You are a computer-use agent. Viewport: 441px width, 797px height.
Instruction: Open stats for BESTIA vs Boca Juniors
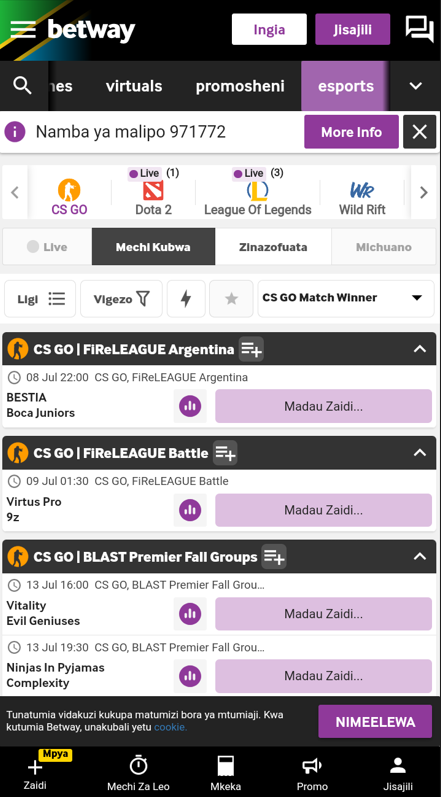tap(190, 406)
